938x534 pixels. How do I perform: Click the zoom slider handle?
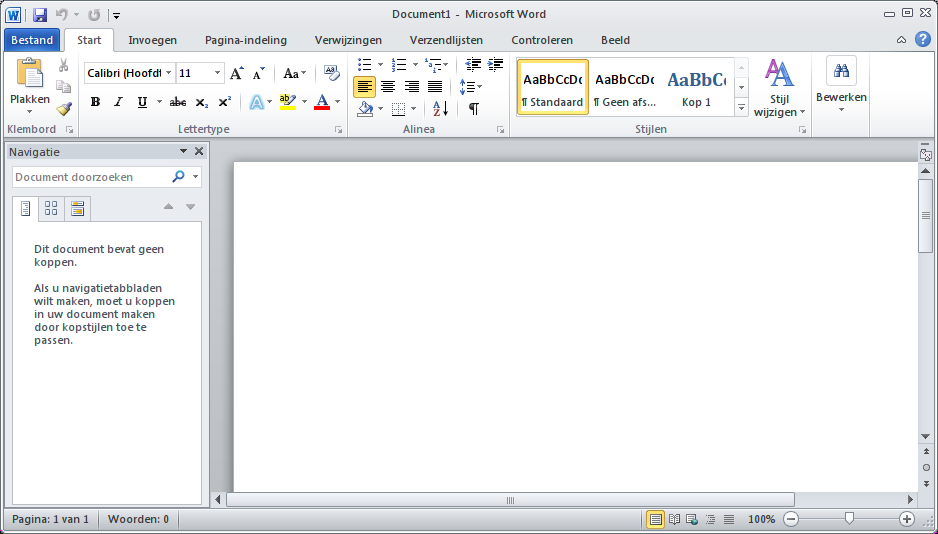point(849,518)
